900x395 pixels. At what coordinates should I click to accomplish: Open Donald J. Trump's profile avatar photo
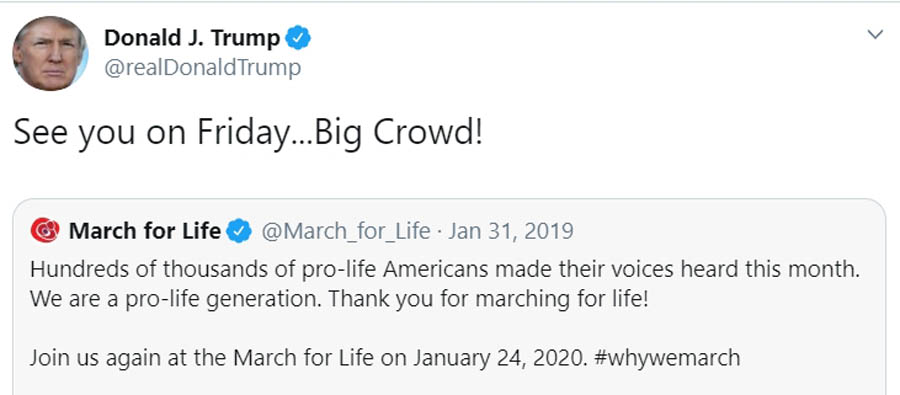click(x=50, y=53)
